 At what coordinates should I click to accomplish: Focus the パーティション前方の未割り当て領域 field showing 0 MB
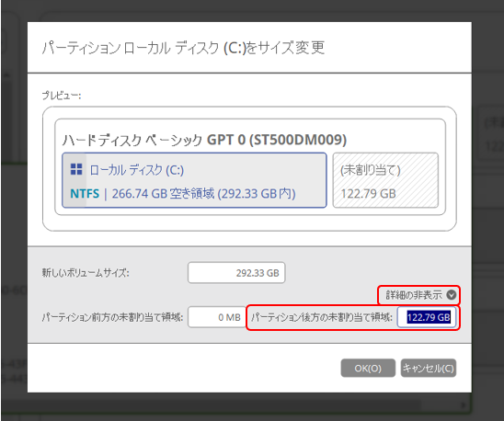click(x=217, y=317)
